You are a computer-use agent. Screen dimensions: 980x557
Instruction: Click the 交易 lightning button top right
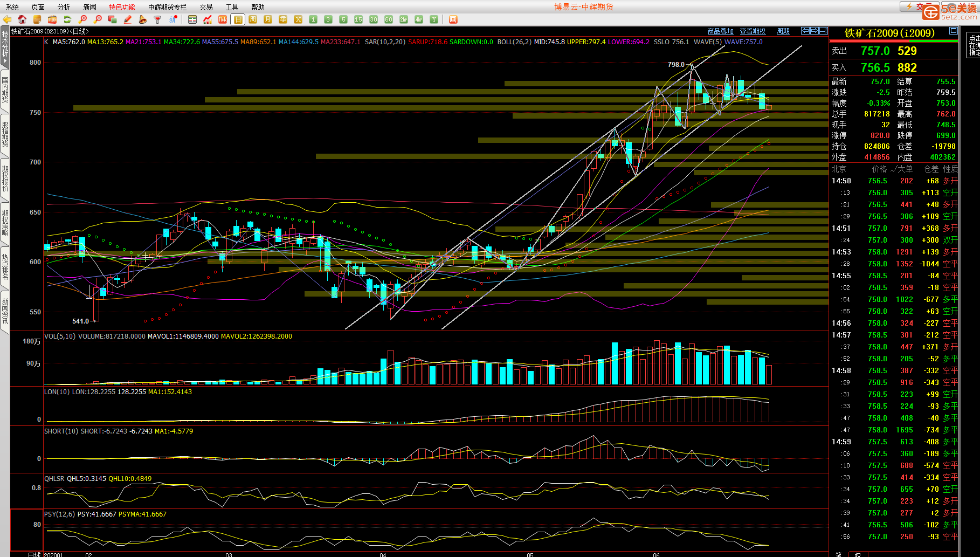tap(919, 6)
